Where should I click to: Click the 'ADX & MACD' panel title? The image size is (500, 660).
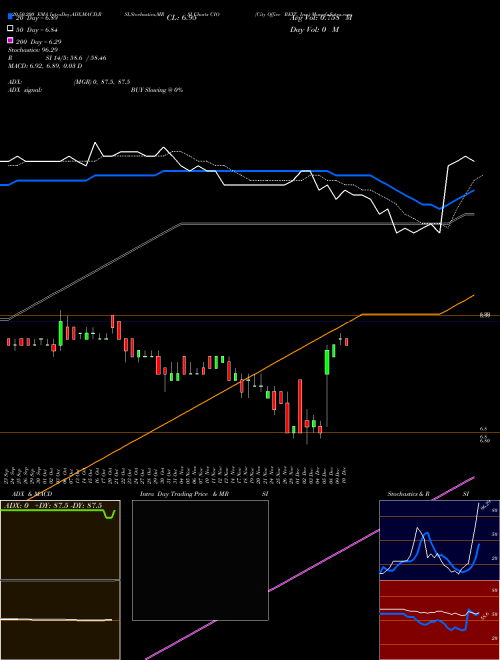click(32, 494)
